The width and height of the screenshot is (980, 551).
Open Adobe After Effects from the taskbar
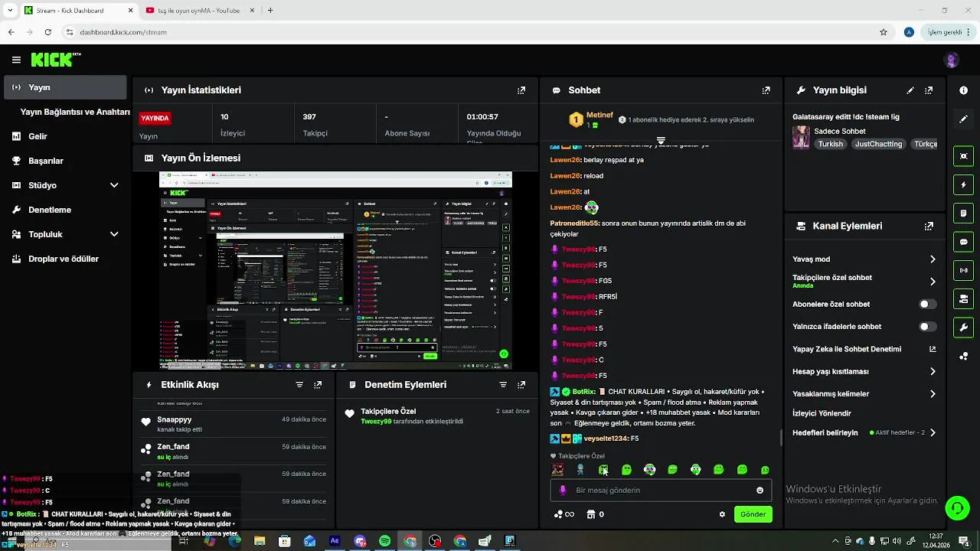(335, 541)
